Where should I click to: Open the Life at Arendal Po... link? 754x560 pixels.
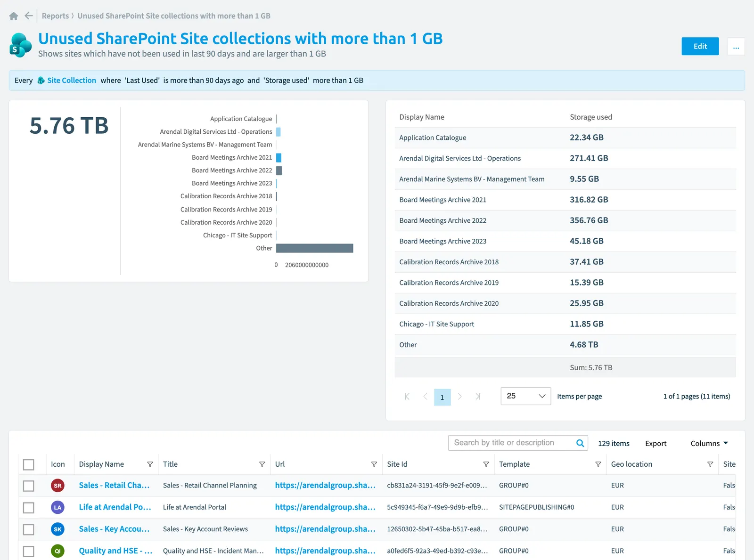tap(115, 507)
